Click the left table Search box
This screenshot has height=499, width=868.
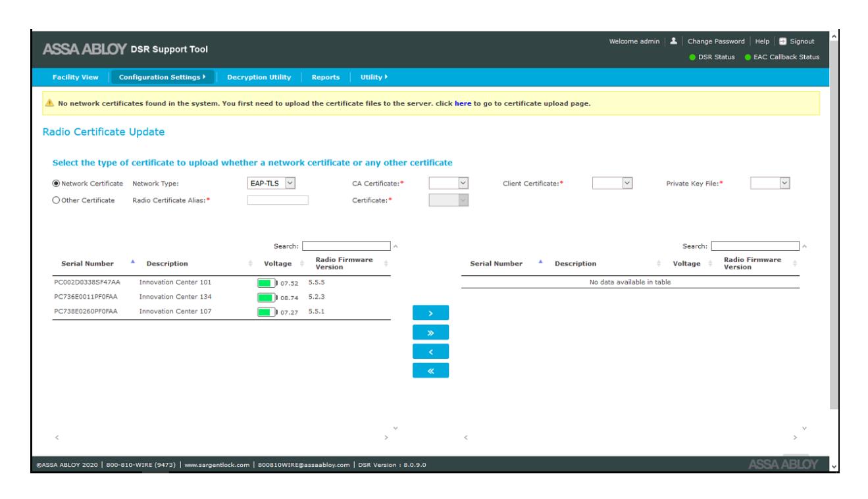coord(346,247)
